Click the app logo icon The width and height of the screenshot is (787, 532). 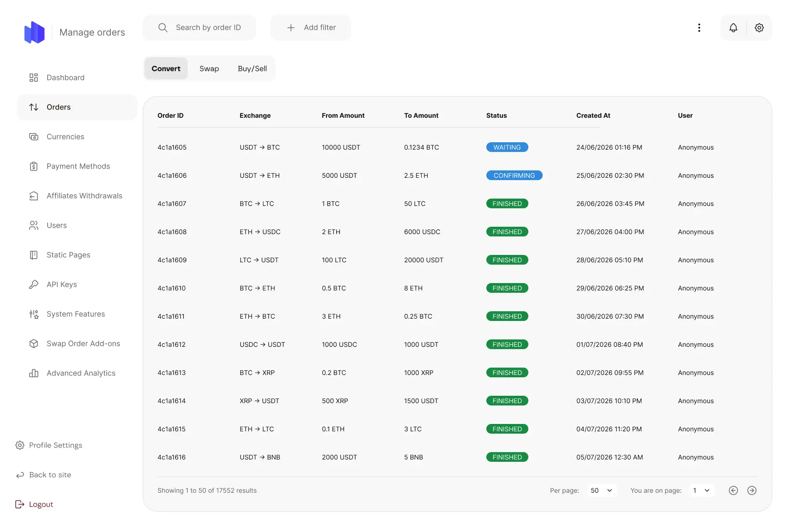coord(35,32)
